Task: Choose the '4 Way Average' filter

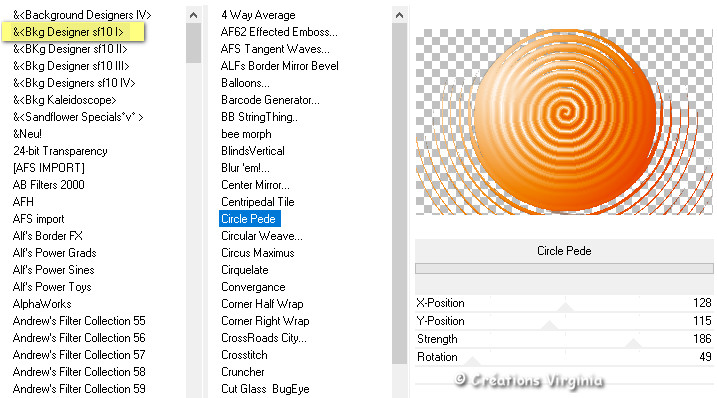Action: (x=258, y=15)
